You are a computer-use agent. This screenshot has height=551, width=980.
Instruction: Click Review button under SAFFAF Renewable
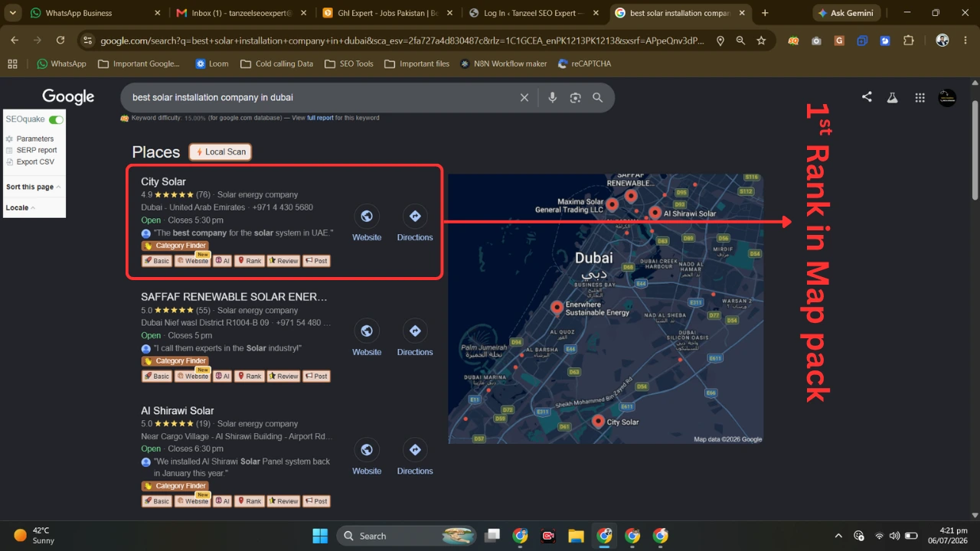tap(283, 376)
